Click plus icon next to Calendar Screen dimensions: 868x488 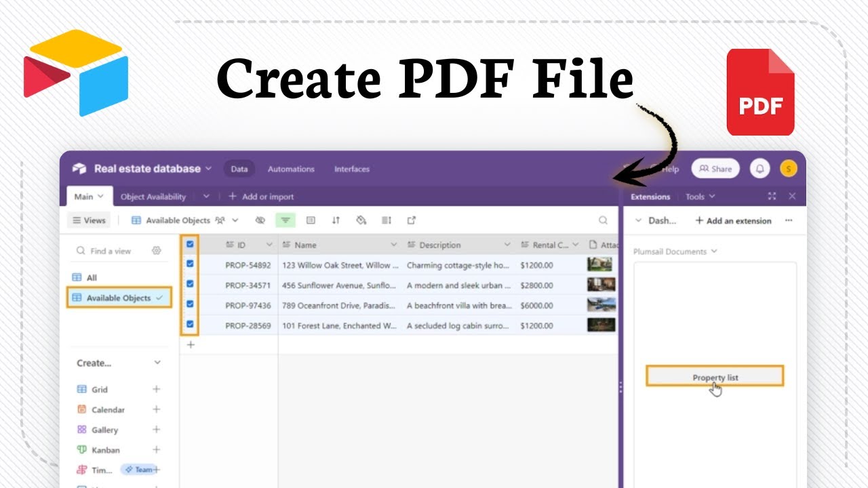157,409
